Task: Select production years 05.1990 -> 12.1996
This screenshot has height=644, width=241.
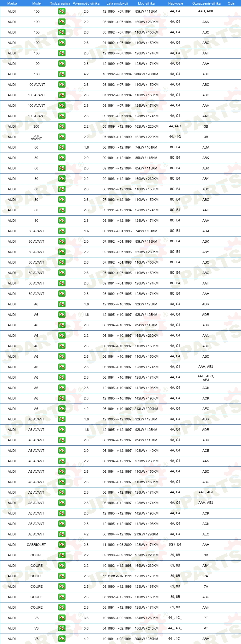Action: tap(117, 586)
